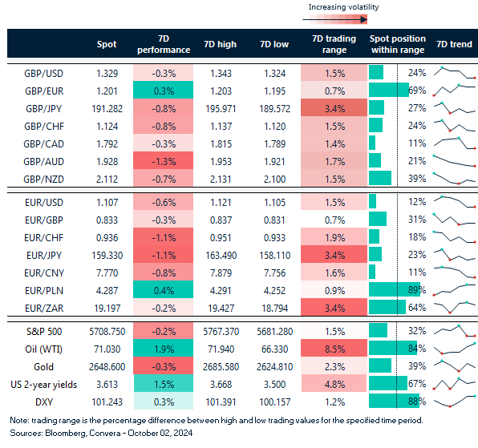Click EUR/ZAR 7D low value 18.794

[274, 309]
